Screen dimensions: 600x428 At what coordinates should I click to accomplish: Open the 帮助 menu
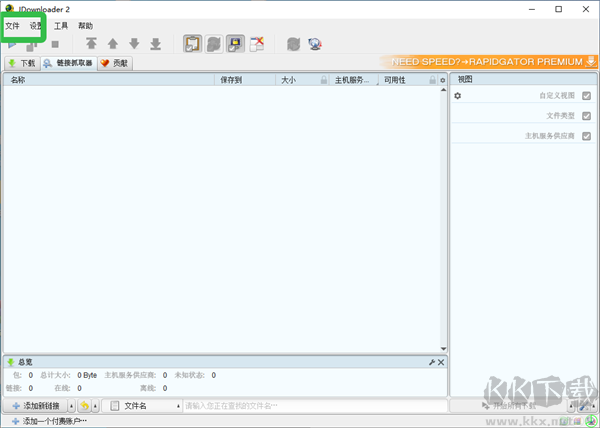tap(85, 26)
